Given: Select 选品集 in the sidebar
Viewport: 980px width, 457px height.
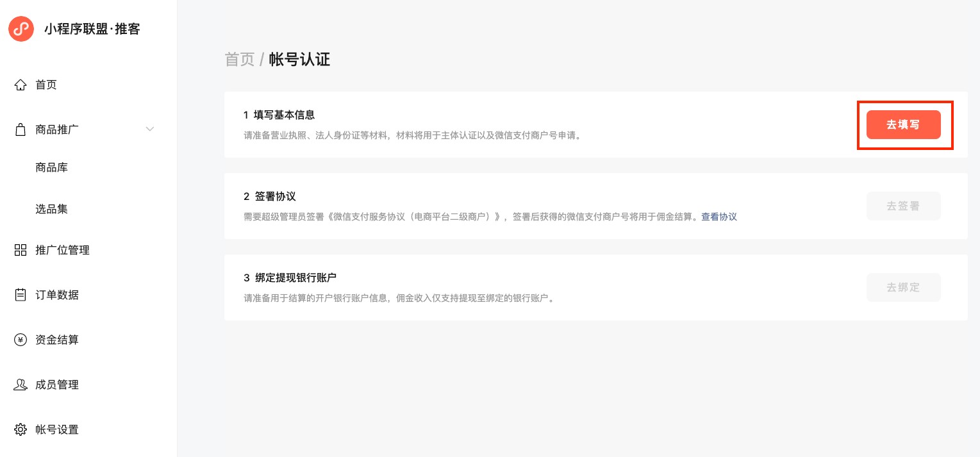Looking at the screenshot, I should (52, 209).
